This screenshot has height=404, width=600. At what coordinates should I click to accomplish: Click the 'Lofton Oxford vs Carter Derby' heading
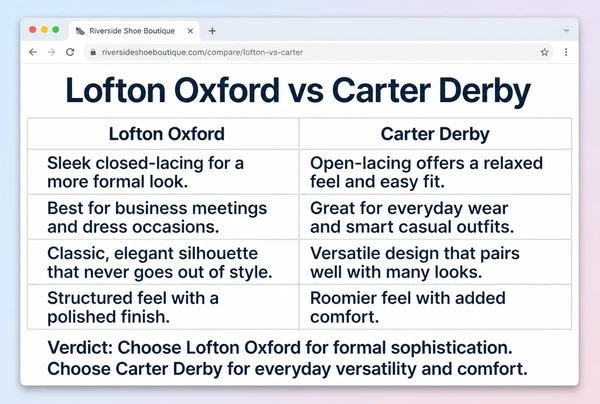tap(298, 90)
